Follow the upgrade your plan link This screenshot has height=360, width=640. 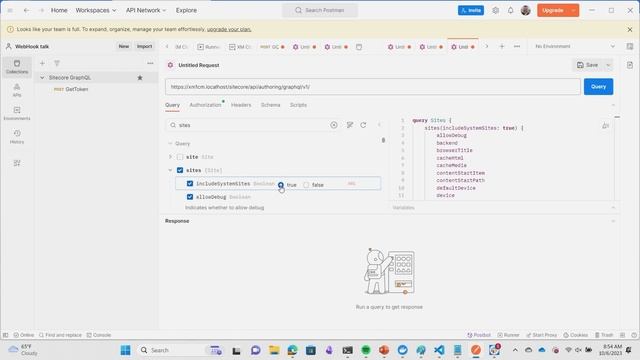click(229, 29)
